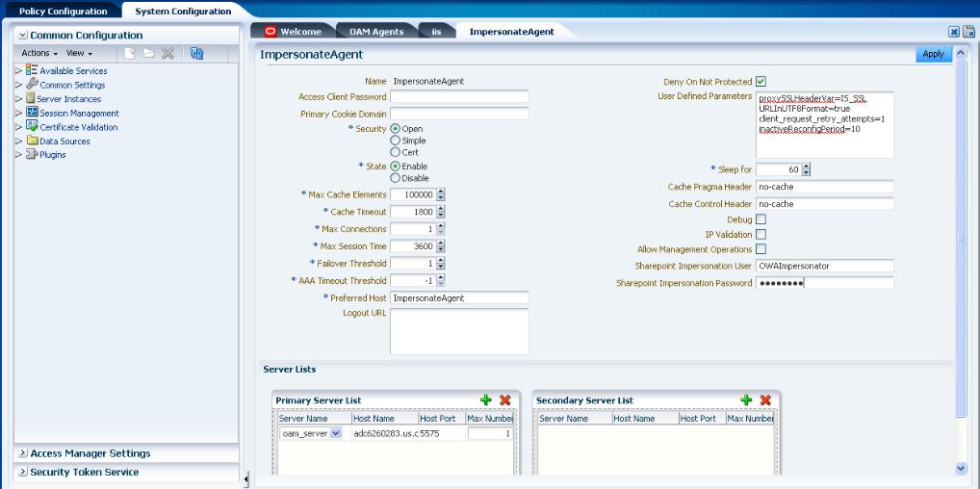Viewport: 980px width, 489px height.
Task: Click the green plus in Primary Server List
Action: [x=485, y=400]
